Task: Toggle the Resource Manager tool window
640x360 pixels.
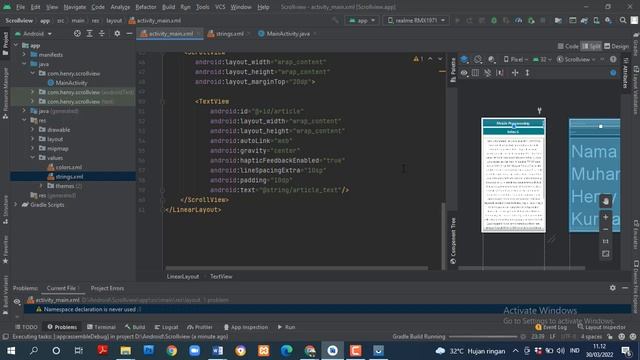Action: pos(5,93)
